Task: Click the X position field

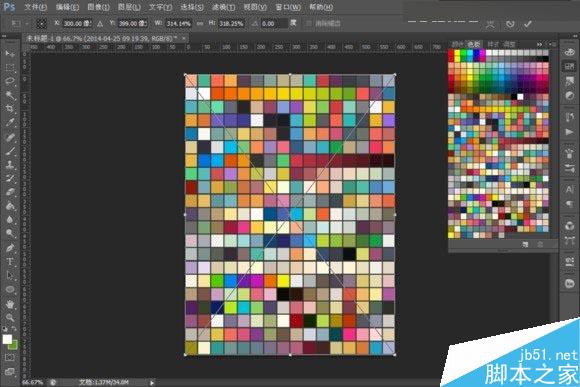Action: pos(77,24)
